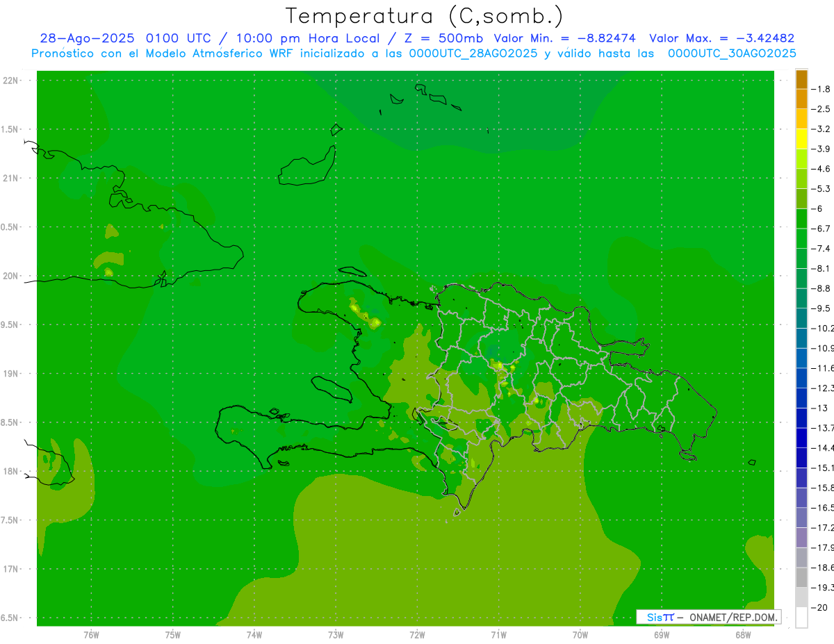Viewport: 834px width, 644px height.
Task: Select the dark orange swatch above -1.8
Action: [x=801, y=79]
